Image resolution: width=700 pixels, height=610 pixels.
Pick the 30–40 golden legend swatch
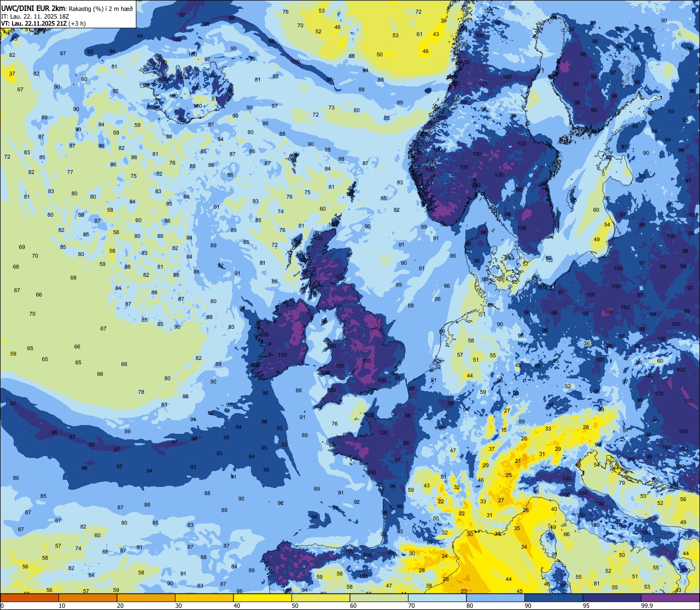click(204, 598)
